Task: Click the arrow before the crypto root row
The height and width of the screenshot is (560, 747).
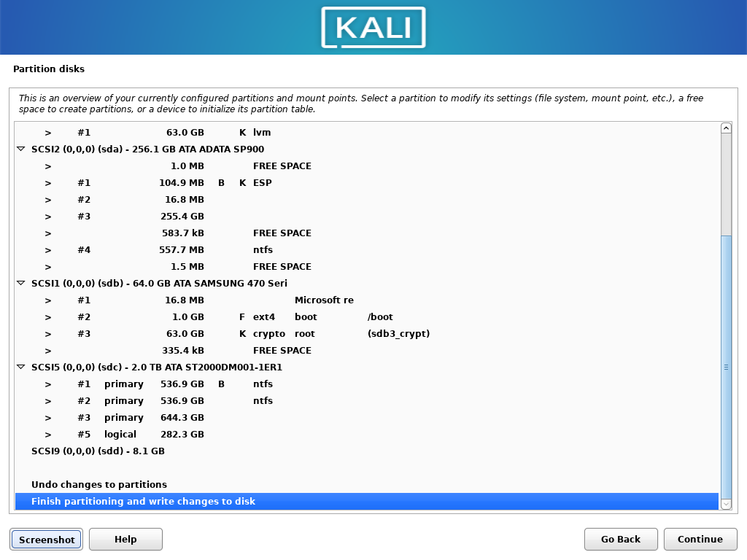Action: coord(48,334)
